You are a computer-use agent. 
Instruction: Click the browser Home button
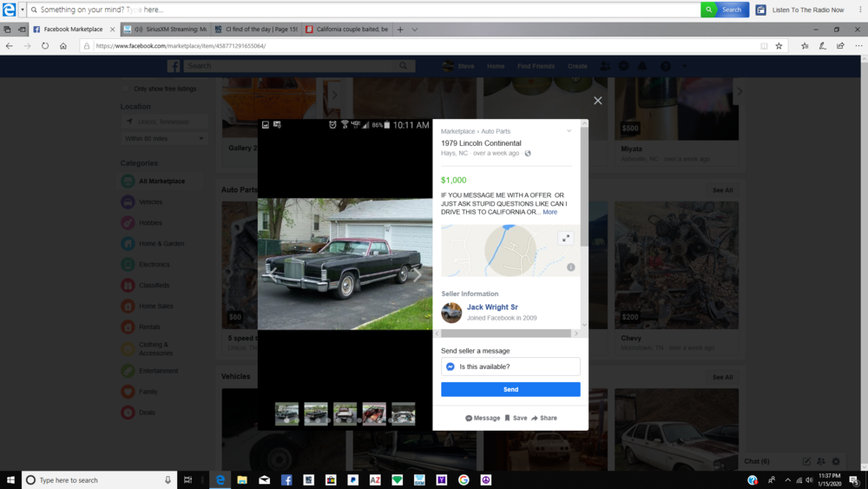(x=63, y=46)
